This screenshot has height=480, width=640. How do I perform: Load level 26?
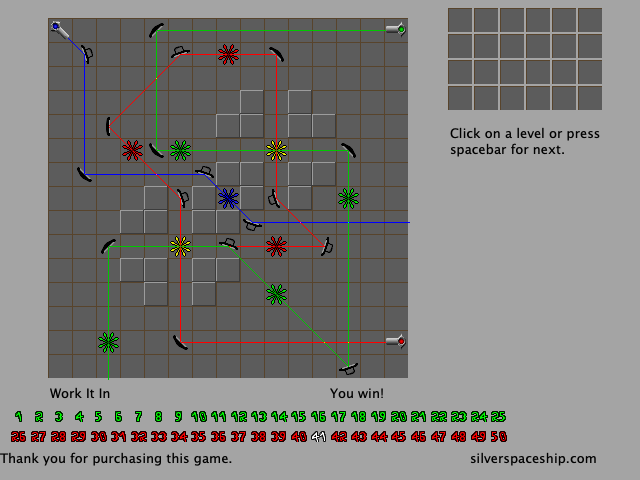[18, 437]
